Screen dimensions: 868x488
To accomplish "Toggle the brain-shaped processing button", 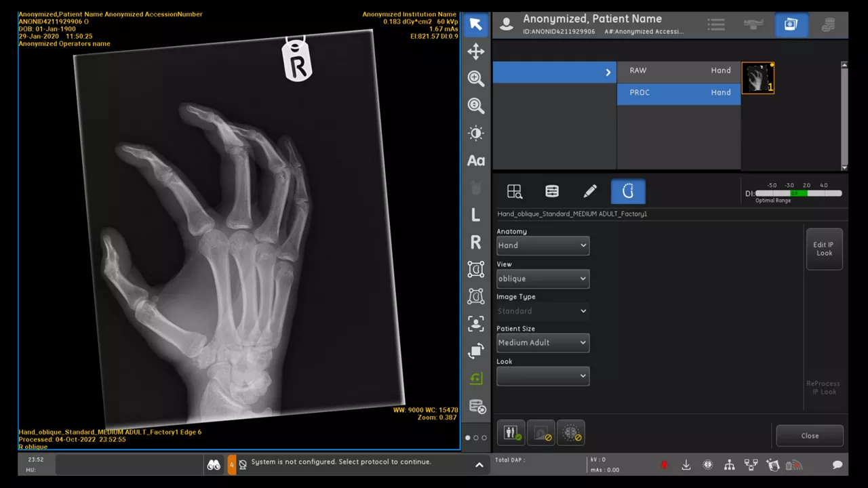I will [x=571, y=433].
